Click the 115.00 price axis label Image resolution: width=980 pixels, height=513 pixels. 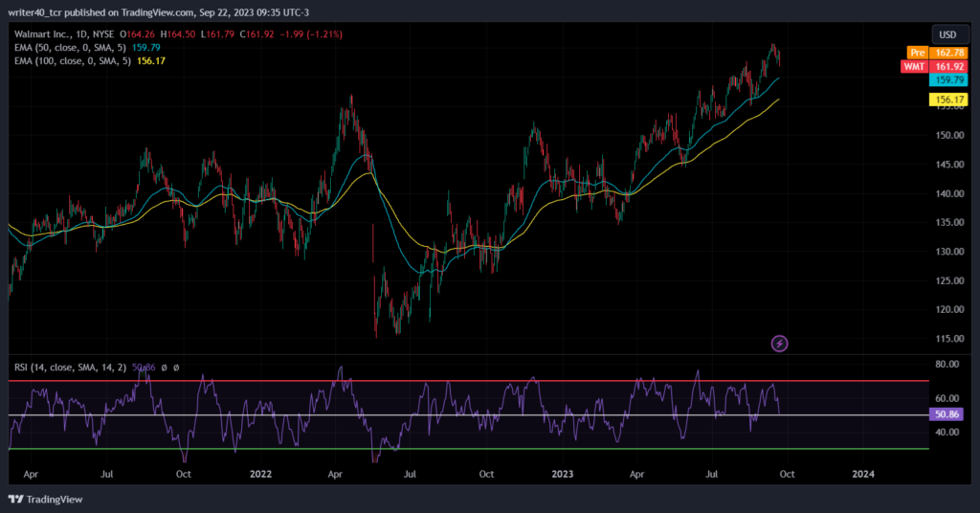pyautogui.click(x=949, y=338)
